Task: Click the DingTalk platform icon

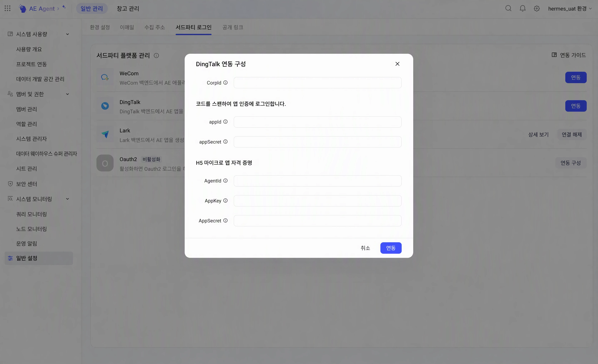Action: pos(105,106)
